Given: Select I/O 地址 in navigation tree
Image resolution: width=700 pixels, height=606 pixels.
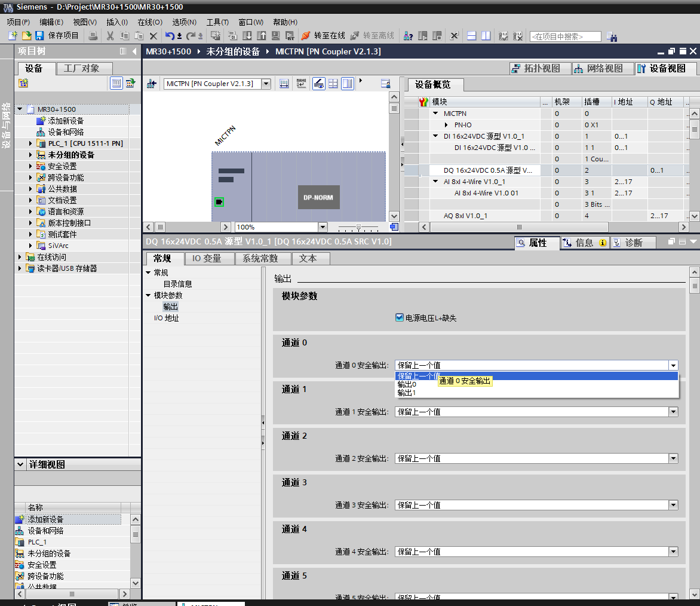Looking at the screenshot, I should tap(166, 318).
